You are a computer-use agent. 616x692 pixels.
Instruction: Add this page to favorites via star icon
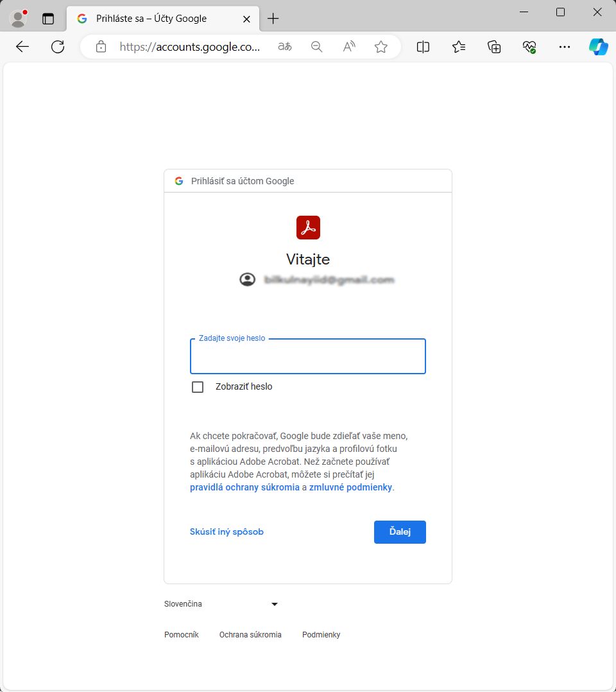click(381, 46)
